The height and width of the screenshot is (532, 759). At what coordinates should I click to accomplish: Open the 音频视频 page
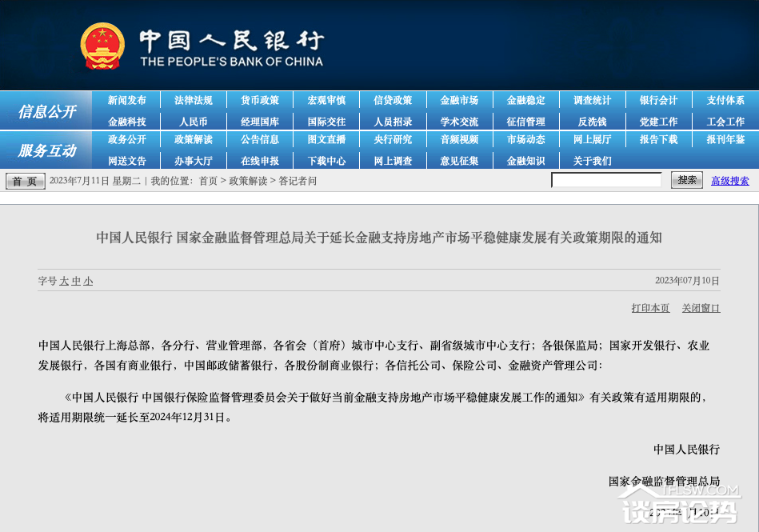coord(459,139)
